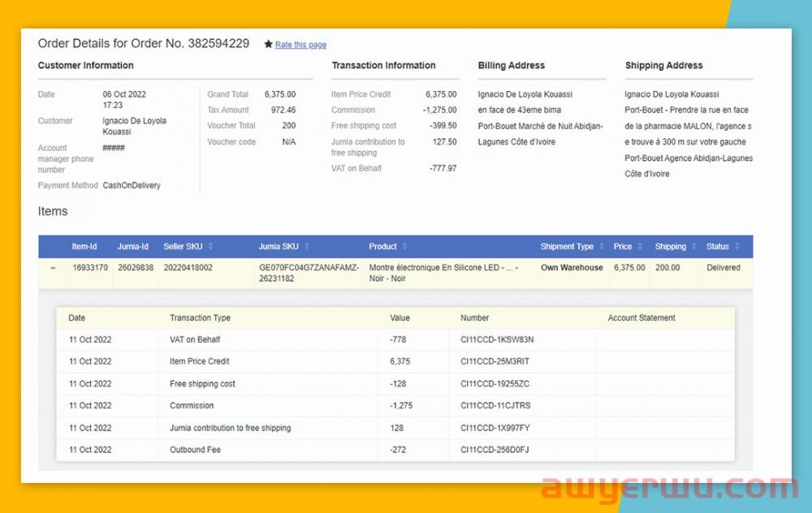
Task: Click the Transaction Type column header
Action: 200,318
